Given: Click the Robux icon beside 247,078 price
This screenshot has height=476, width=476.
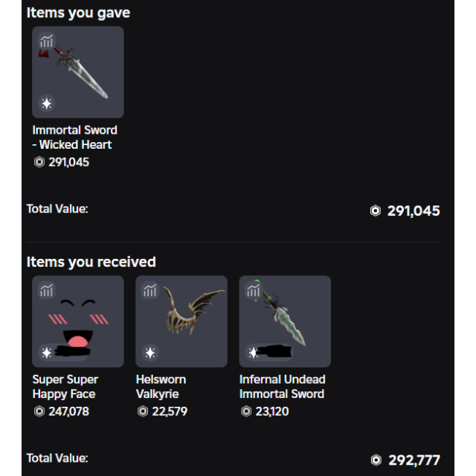Looking at the screenshot, I should point(39,411).
